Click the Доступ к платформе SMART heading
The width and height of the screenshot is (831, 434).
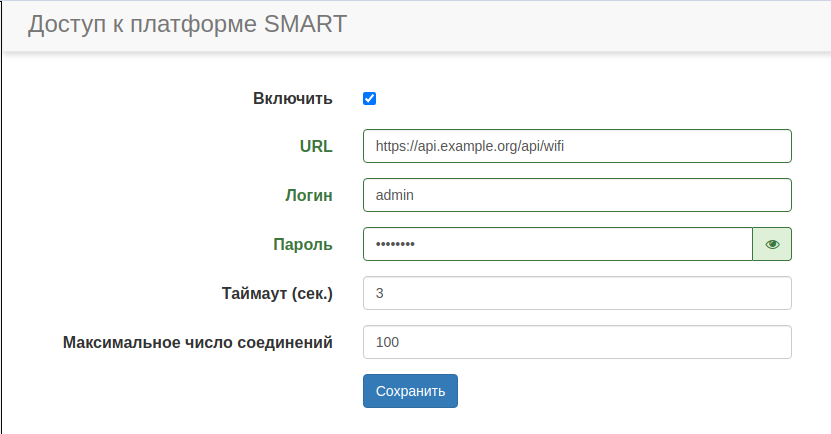coord(188,24)
